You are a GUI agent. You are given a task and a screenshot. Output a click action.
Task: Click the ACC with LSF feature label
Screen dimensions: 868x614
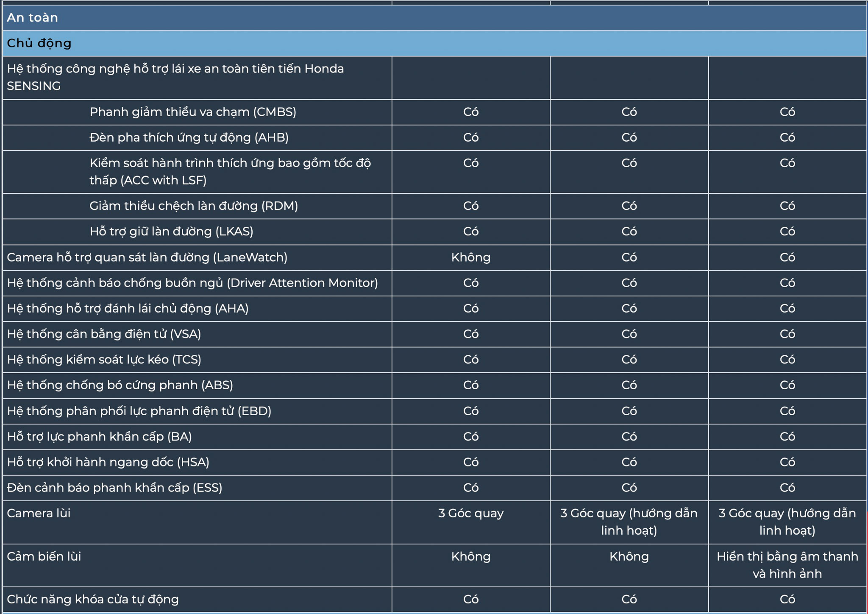[230, 171]
